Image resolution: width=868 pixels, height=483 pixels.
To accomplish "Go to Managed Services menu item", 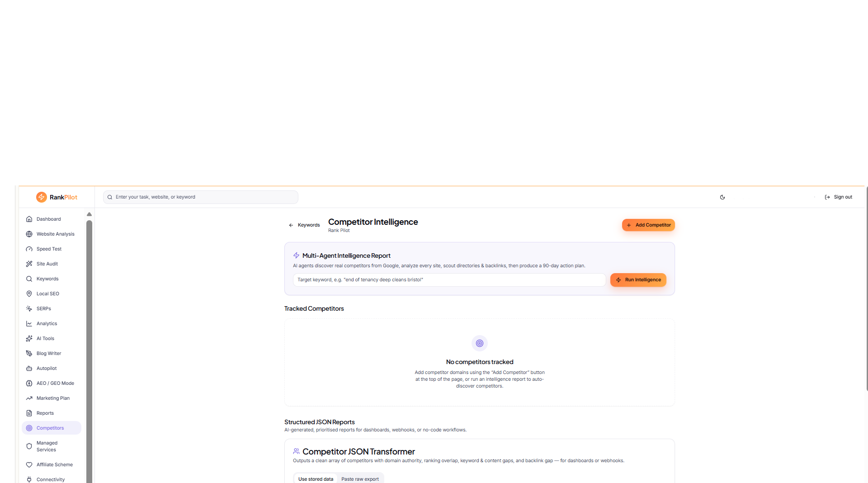I will [x=52, y=446].
